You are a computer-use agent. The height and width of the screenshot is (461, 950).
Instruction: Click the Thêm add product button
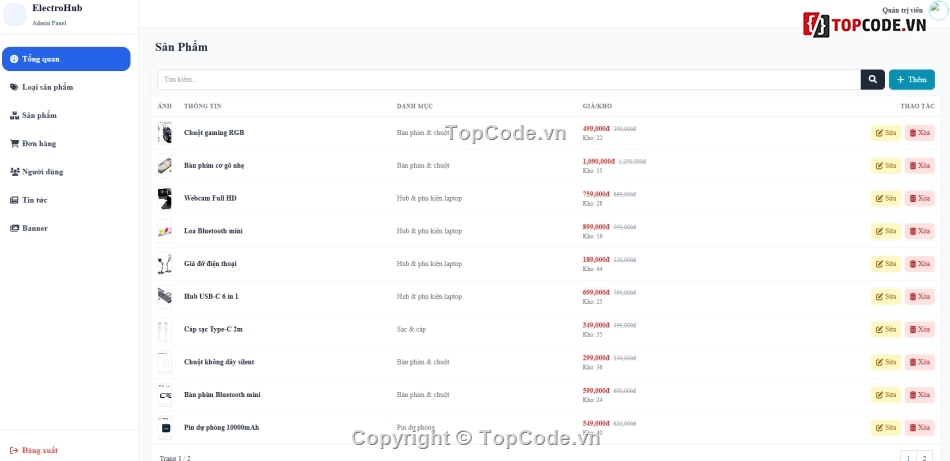tap(911, 79)
